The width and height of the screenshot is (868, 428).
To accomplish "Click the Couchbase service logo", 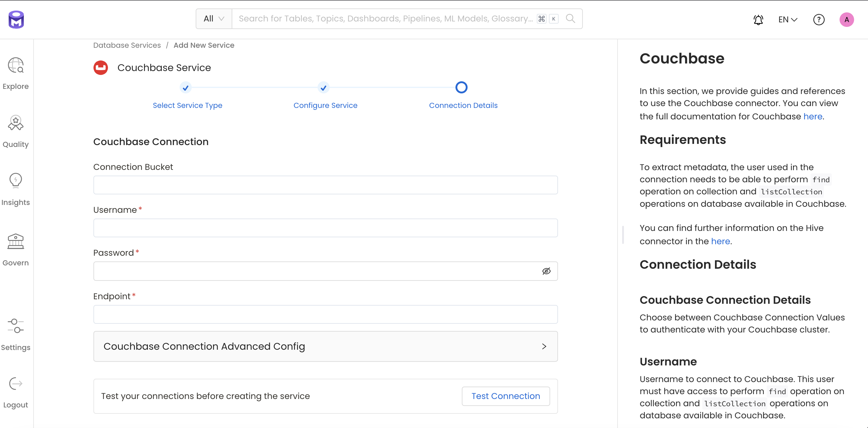I will point(100,67).
